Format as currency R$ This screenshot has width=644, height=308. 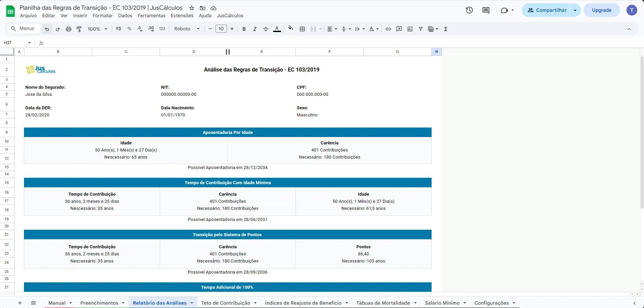pyautogui.click(x=119, y=29)
